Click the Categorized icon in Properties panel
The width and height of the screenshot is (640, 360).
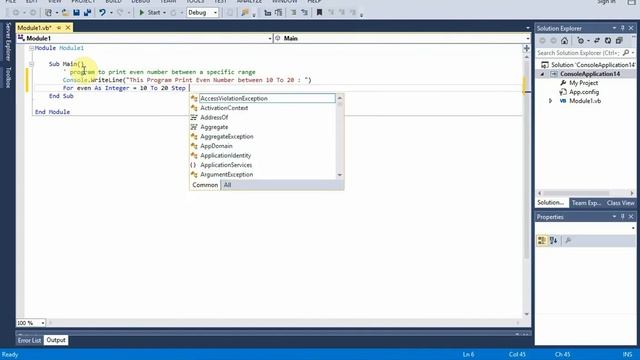tap(542, 240)
